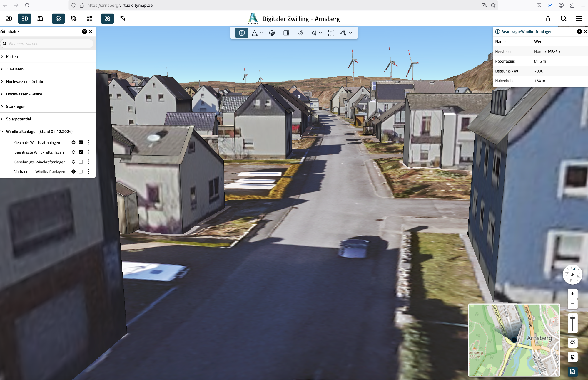Open the 2D measurement tool dropdown arrow
This screenshot has width=588, height=380.
point(350,33)
